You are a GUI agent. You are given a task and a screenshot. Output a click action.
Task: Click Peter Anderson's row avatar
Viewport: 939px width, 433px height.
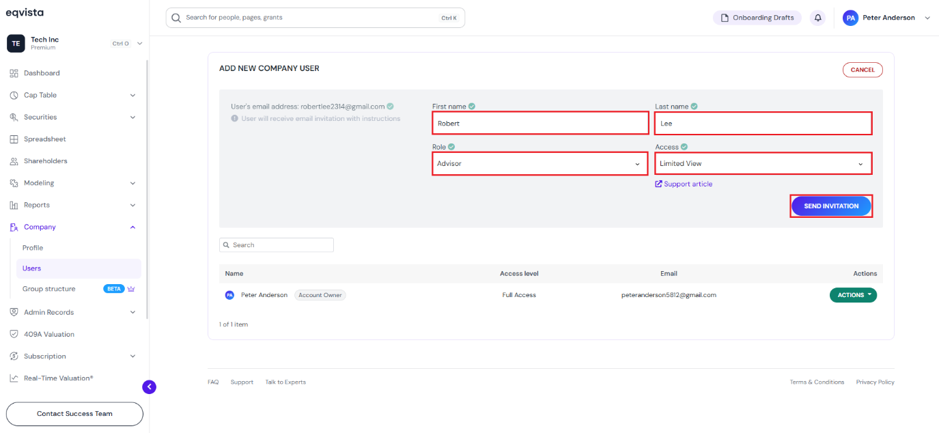(229, 295)
